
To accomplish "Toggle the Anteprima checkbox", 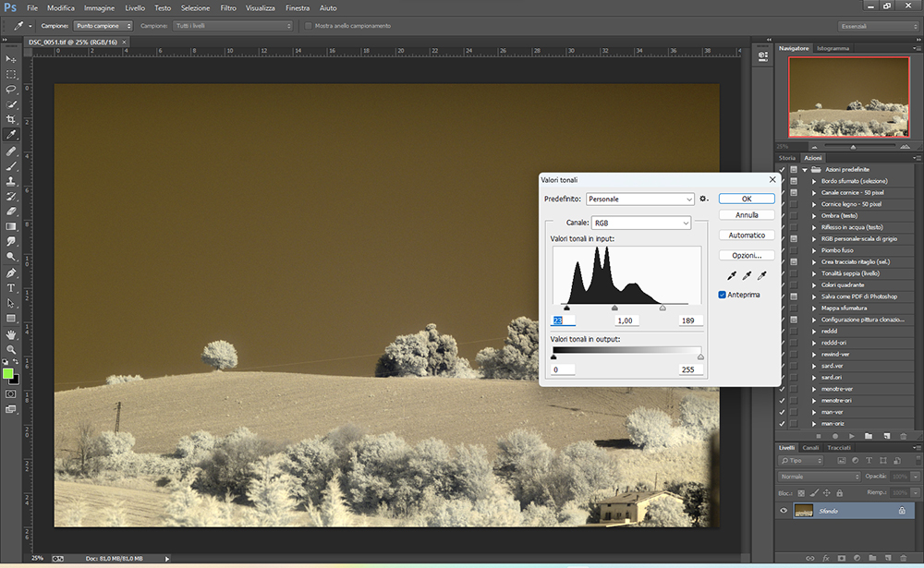I will (x=723, y=296).
